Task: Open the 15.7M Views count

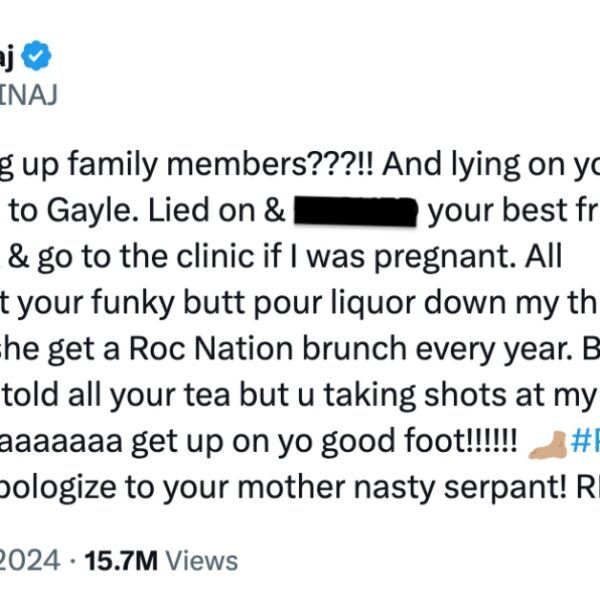Action: pyautogui.click(x=175, y=561)
